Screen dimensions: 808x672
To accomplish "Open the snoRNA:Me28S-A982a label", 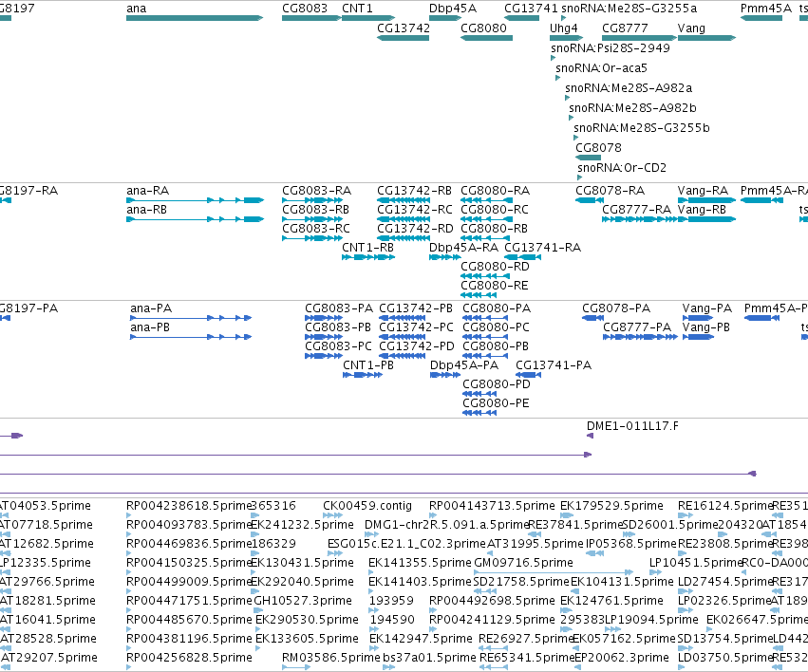I will [629, 88].
